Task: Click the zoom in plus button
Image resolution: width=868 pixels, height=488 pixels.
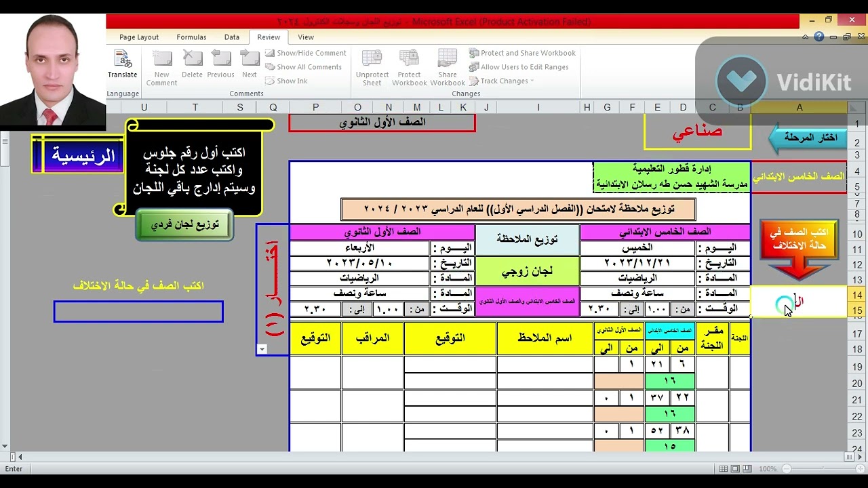Action: pyautogui.click(x=860, y=469)
